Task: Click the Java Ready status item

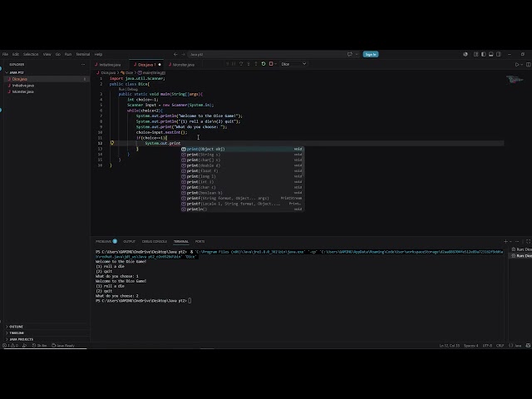Action: click(63, 346)
